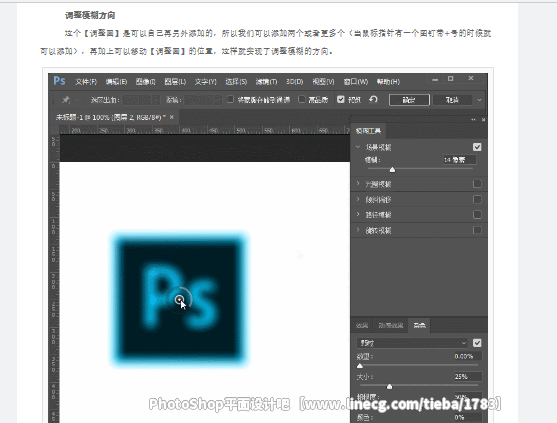Open the 3D(D) menu
Viewport: 557px width, 423px height.
pyautogui.click(x=294, y=82)
